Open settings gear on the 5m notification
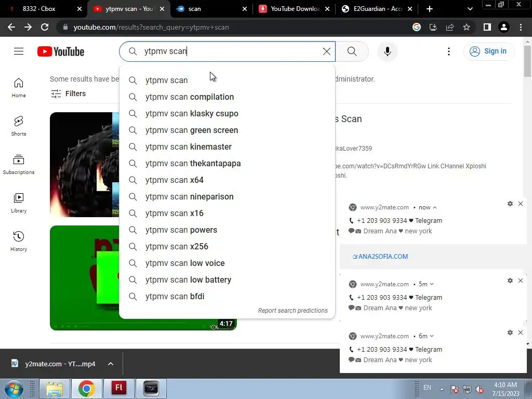The height and width of the screenshot is (399, 532). pyautogui.click(x=510, y=281)
